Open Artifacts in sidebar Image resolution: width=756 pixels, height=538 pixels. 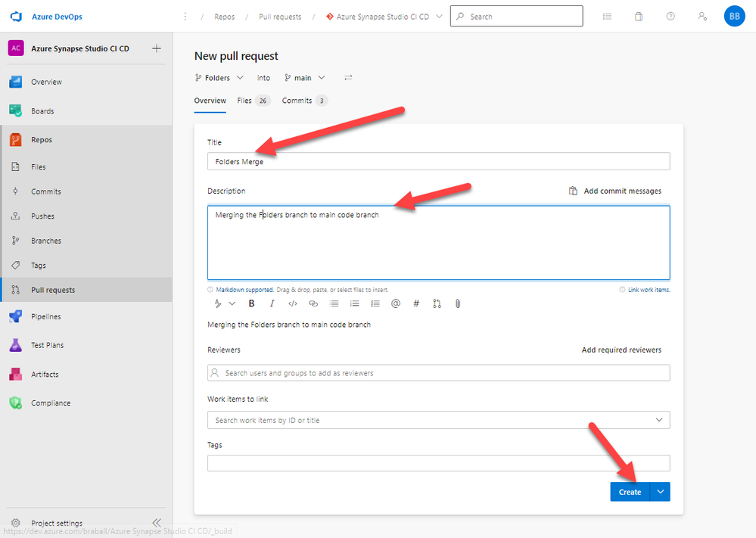point(45,374)
